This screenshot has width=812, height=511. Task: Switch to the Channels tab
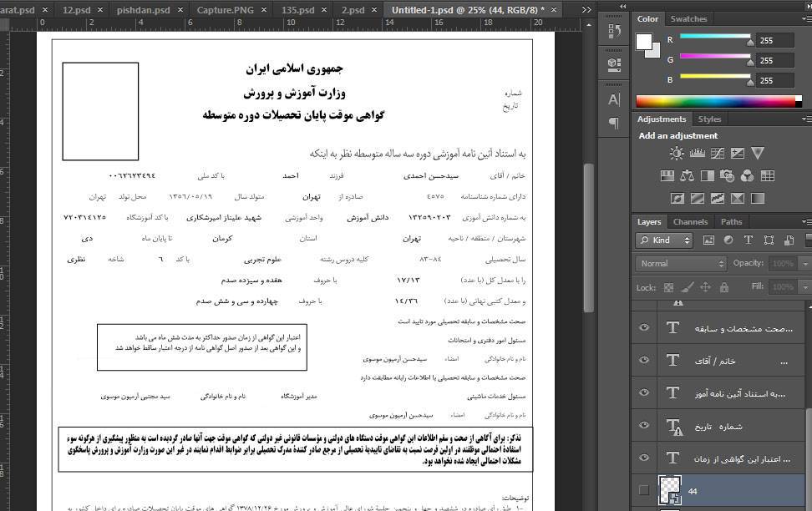click(x=690, y=221)
